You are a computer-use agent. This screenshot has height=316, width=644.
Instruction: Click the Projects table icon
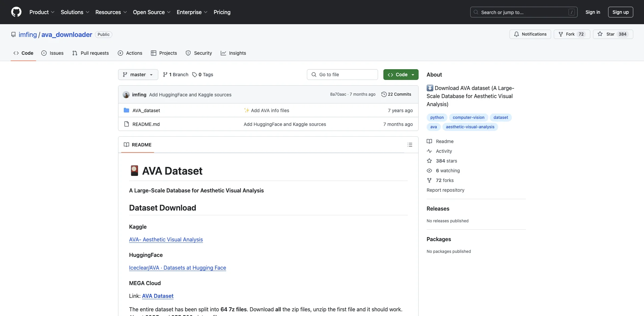[x=154, y=53]
